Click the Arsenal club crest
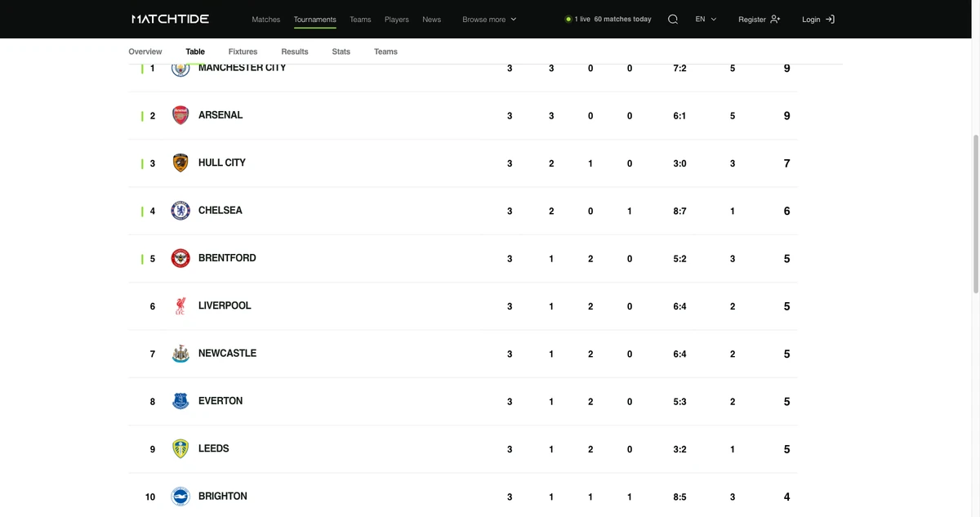This screenshot has height=517, width=980. point(180,115)
